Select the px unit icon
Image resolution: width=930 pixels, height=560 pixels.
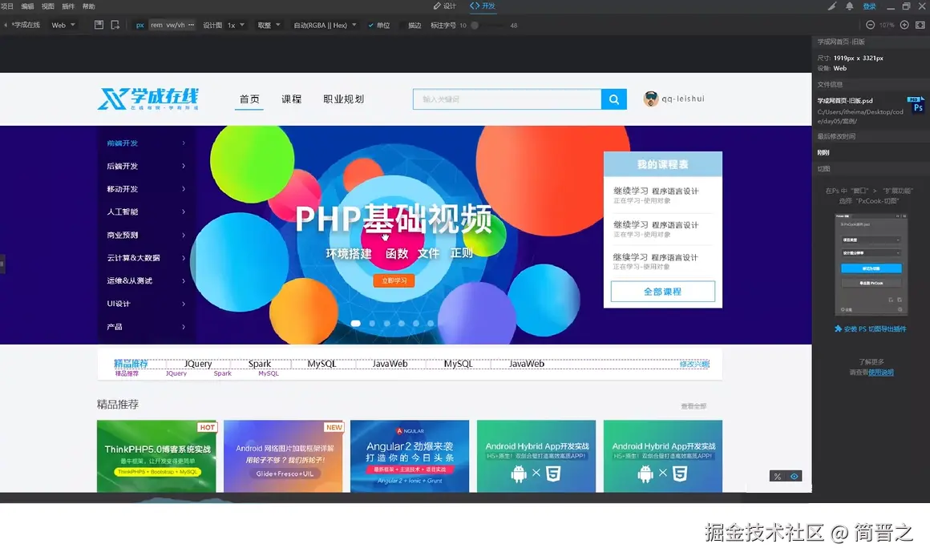point(139,25)
